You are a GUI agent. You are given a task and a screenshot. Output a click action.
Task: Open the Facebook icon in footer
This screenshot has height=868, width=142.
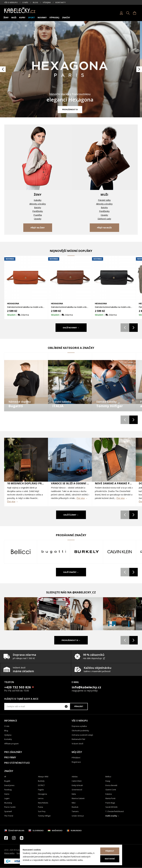point(6,838)
